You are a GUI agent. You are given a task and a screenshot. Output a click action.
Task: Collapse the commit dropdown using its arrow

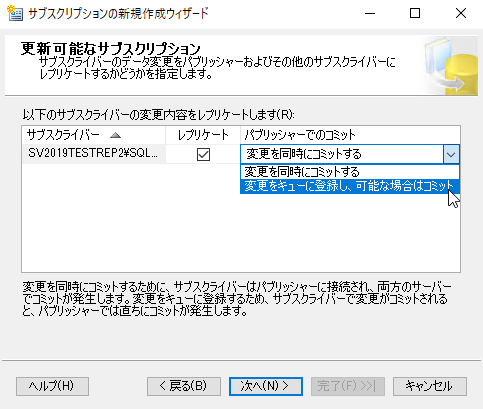pyautogui.click(x=451, y=154)
